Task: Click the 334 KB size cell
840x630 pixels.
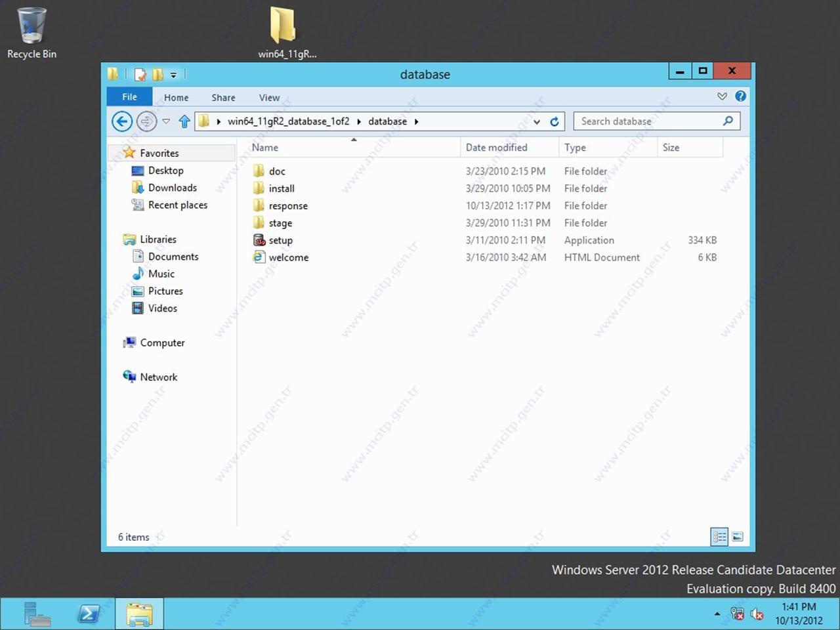Action: click(x=702, y=240)
